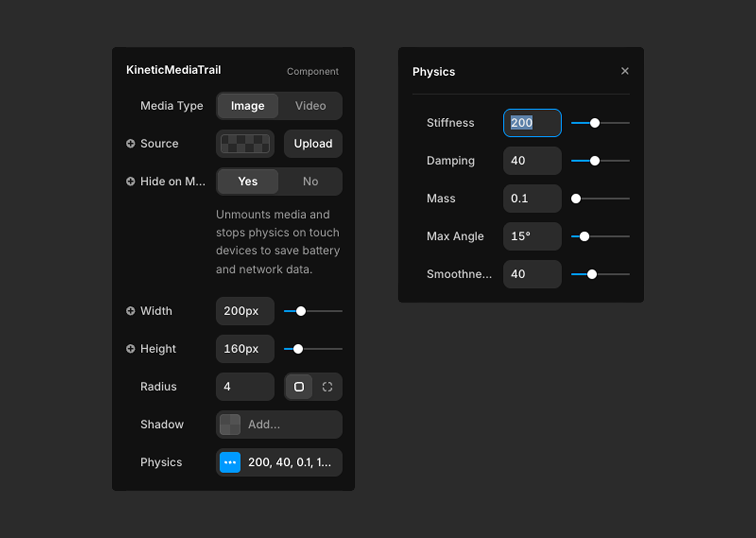Open the Physics blue ellipsis icon
756x538 pixels.
coord(230,462)
